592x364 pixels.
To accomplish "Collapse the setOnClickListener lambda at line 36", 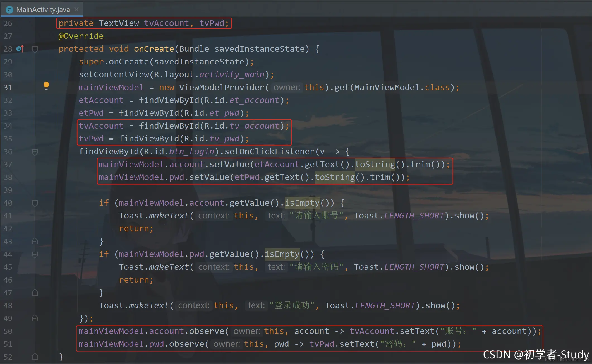I will pos(35,152).
